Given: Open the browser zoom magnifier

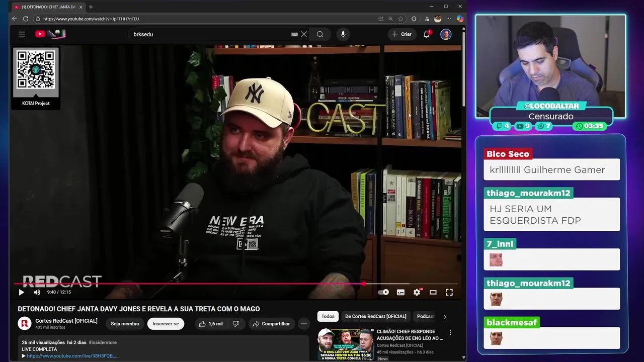Looking at the screenshot, I should pos(390,19).
